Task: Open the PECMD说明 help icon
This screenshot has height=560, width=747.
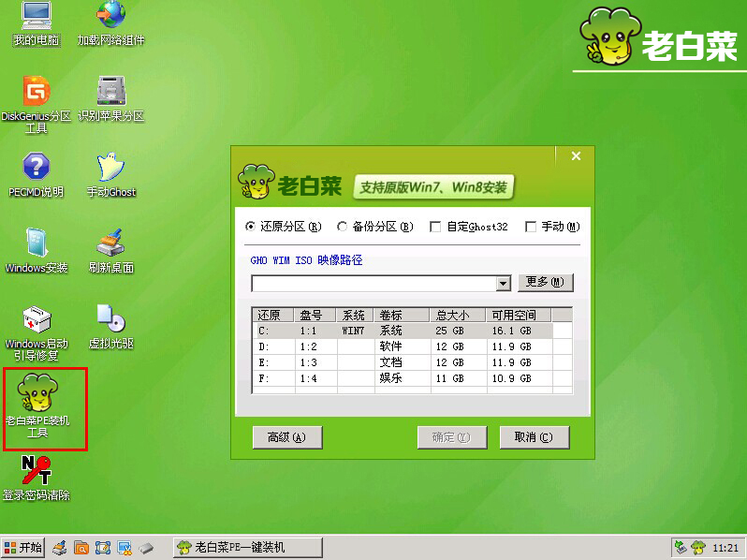Action: [37, 175]
